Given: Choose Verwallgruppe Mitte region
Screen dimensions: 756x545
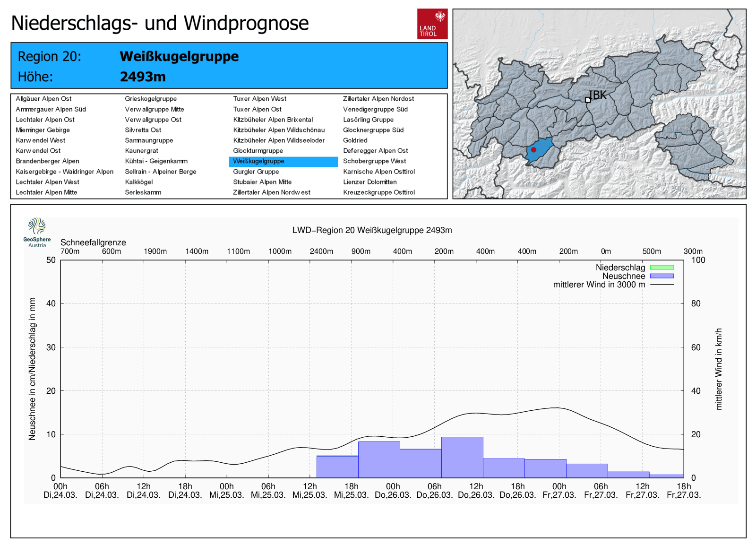Looking at the screenshot, I should [x=155, y=109].
